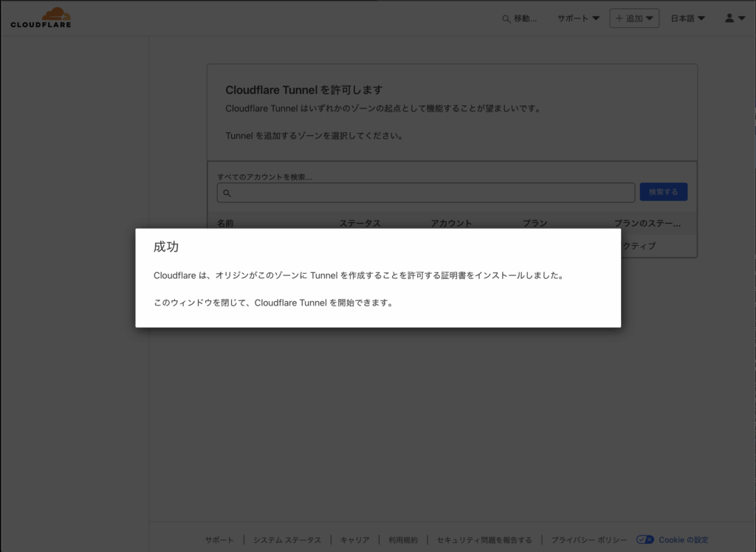Click the 名前 column header

pyautogui.click(x=225, y=223)
